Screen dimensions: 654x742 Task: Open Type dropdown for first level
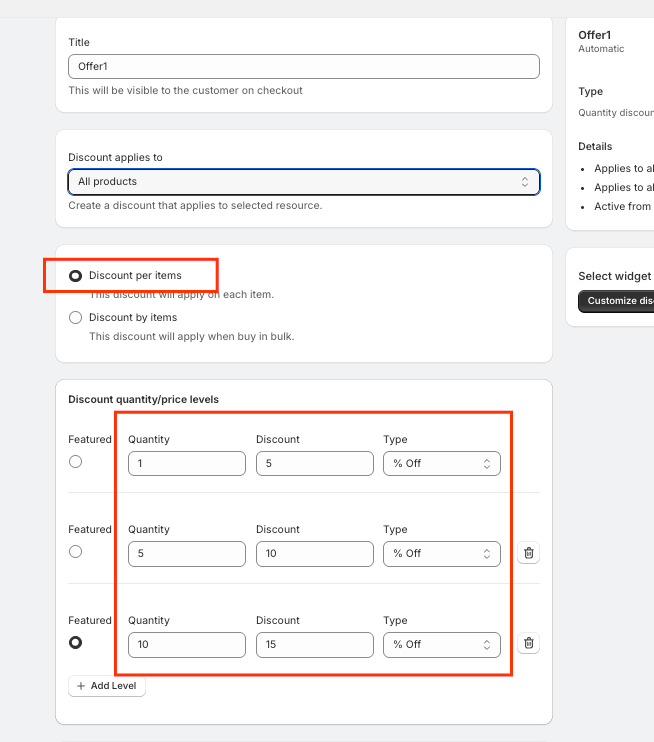click(441, 464)
